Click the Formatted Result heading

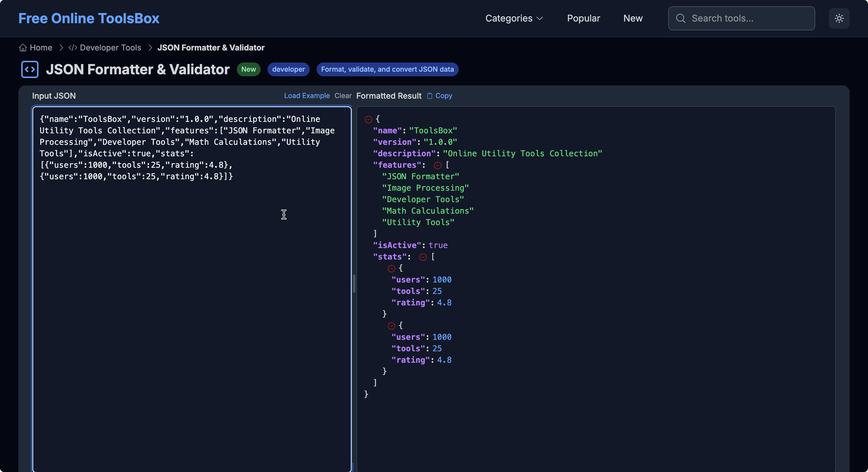389,95
